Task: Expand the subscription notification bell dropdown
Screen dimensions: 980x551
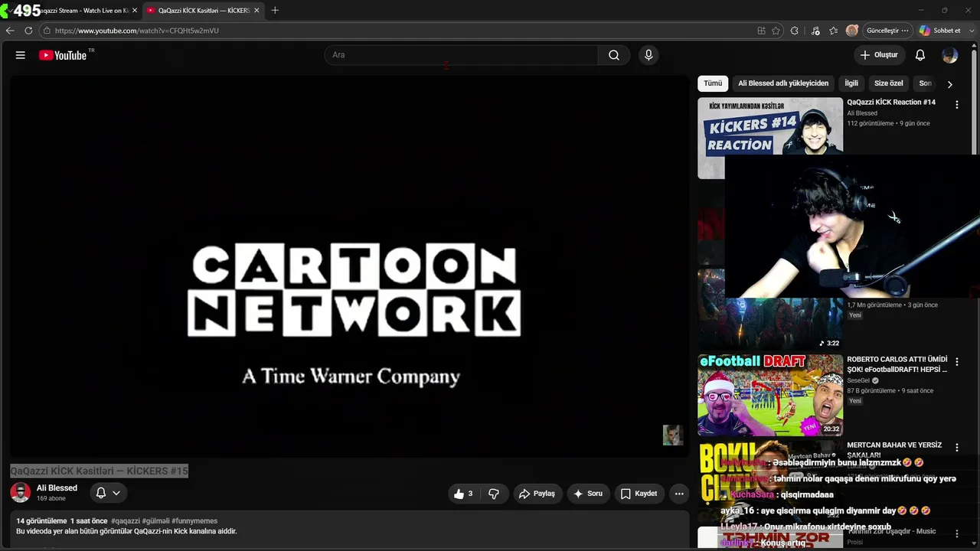Action: (108, 493)
